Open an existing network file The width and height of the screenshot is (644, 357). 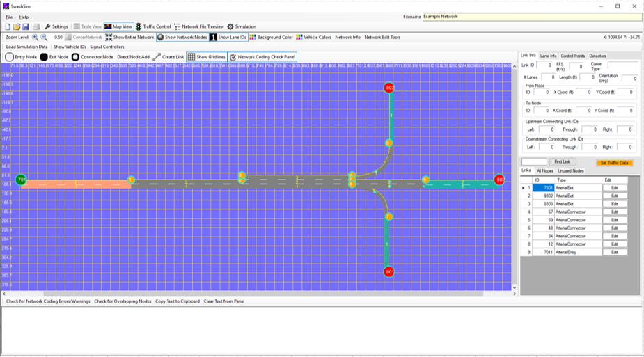click(17, 26)
